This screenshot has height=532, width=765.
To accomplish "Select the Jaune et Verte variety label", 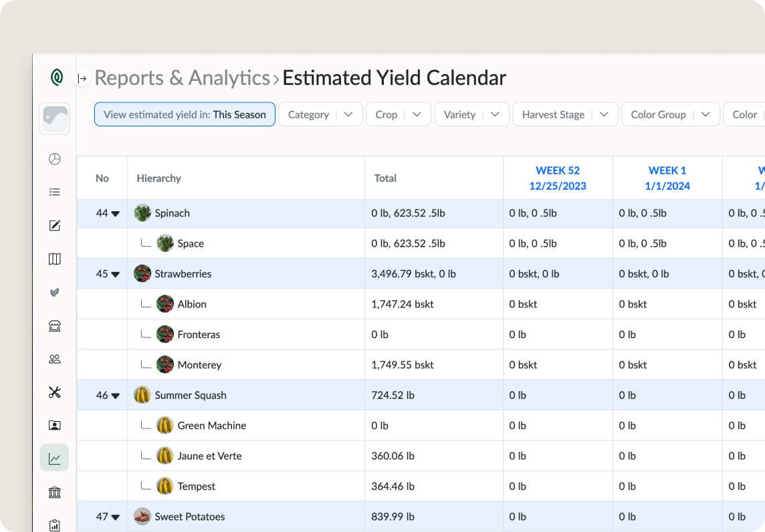I will point(210,456).
